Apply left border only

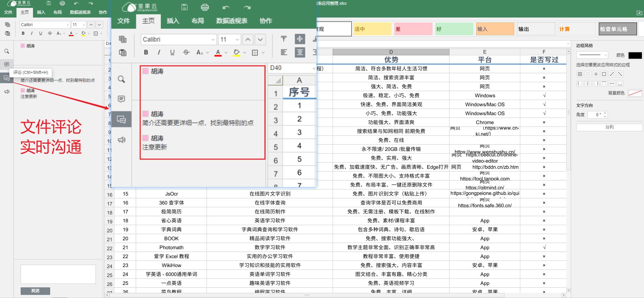(x=580, y=83)
